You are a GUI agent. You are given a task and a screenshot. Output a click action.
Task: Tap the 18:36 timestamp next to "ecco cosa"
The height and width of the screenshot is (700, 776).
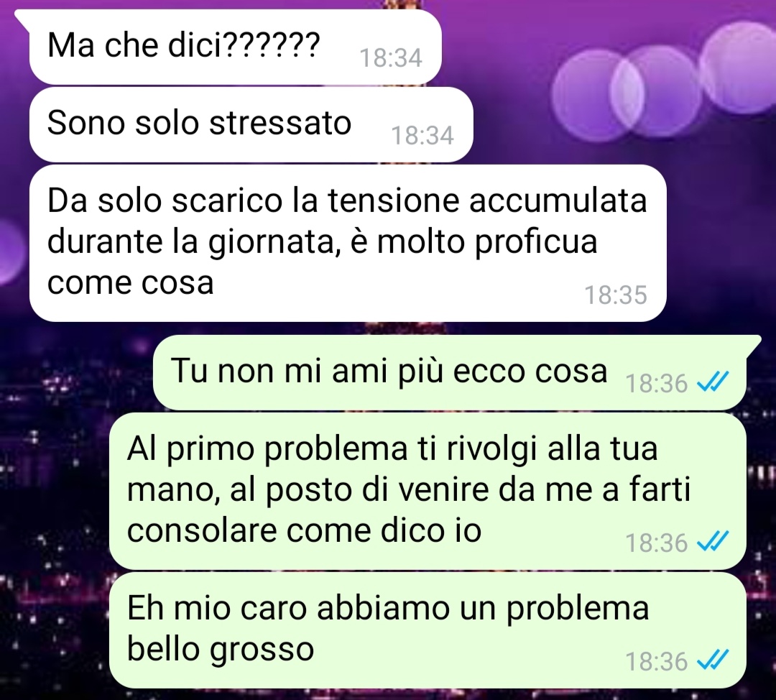[656, 383]
